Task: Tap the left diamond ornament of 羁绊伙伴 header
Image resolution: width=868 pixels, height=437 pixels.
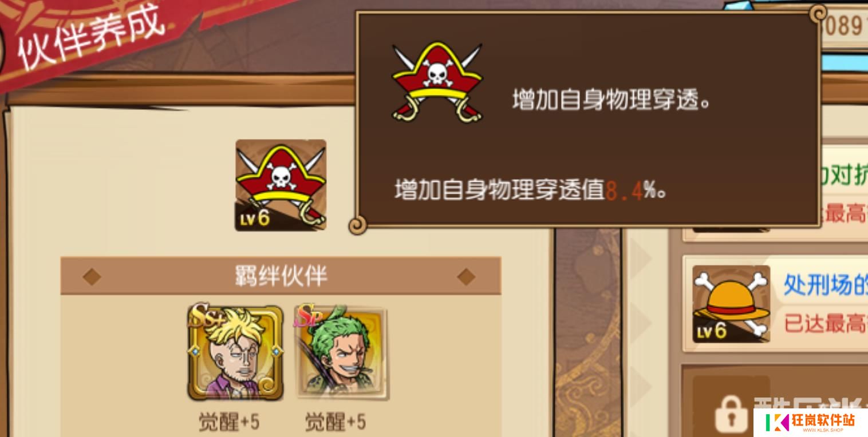Action: click(92, 277)
